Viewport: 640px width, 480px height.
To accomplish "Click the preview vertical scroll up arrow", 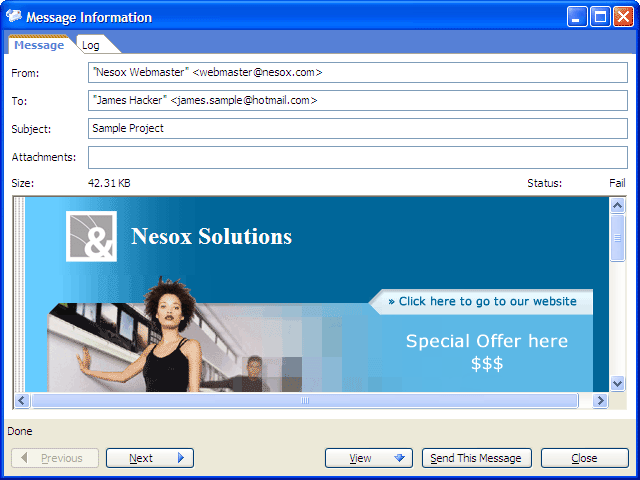I will pyautogui.click(x=618, y=206).
